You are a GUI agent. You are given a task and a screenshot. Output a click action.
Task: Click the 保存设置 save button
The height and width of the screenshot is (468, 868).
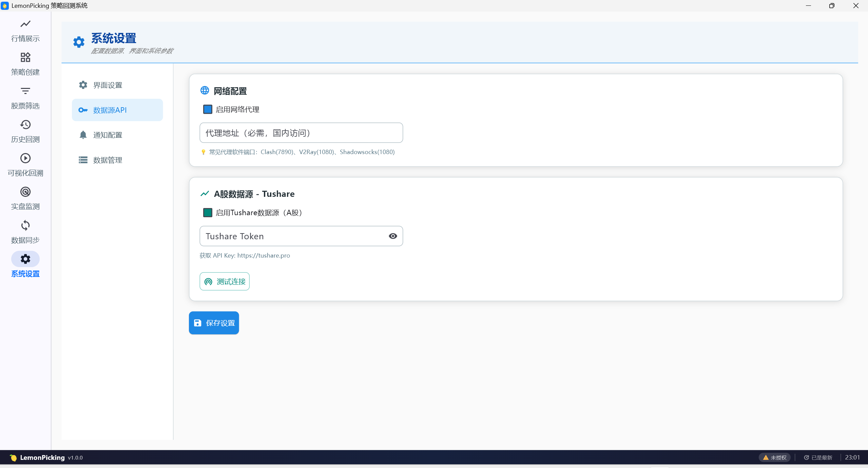(x=214, y=323)
